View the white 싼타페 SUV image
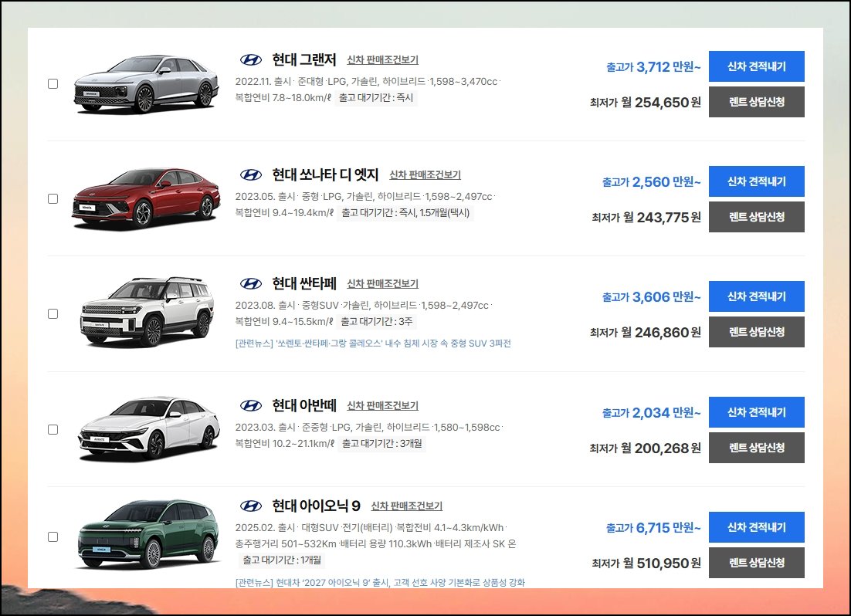 (x=147, y=312)
